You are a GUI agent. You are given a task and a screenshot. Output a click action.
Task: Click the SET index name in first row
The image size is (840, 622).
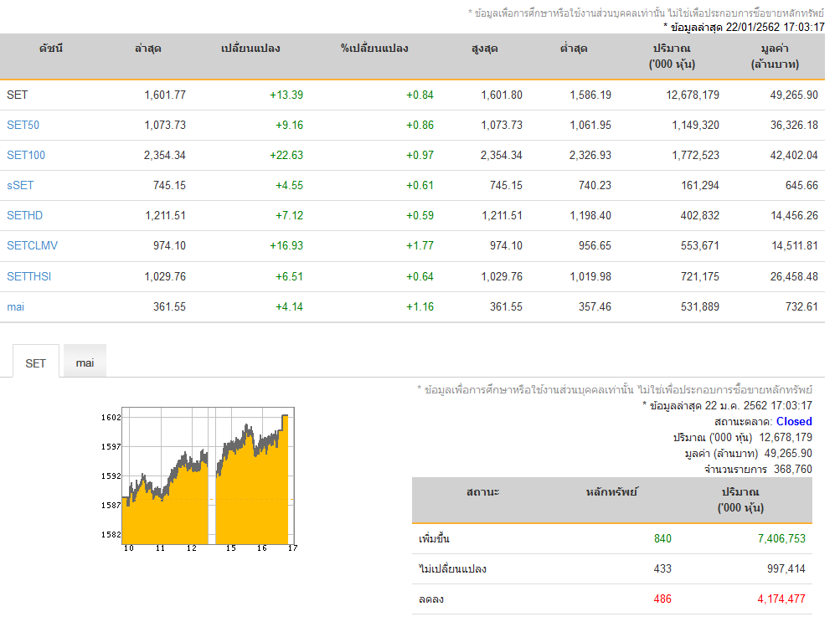17,95
